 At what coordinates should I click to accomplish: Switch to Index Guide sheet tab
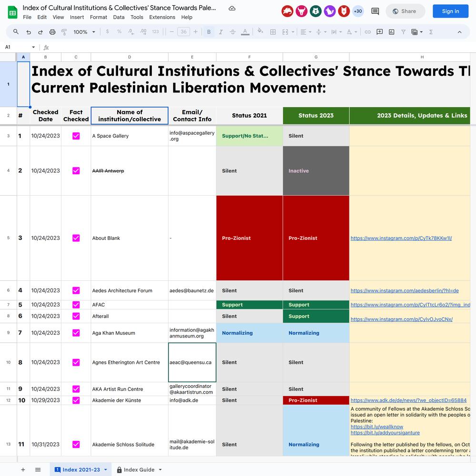(139, 470)
